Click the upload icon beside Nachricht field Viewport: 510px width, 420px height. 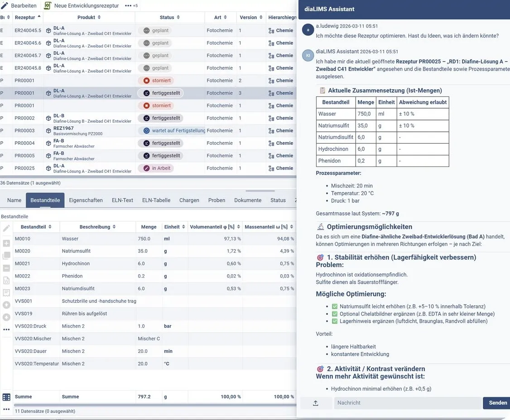pos(316,403)
